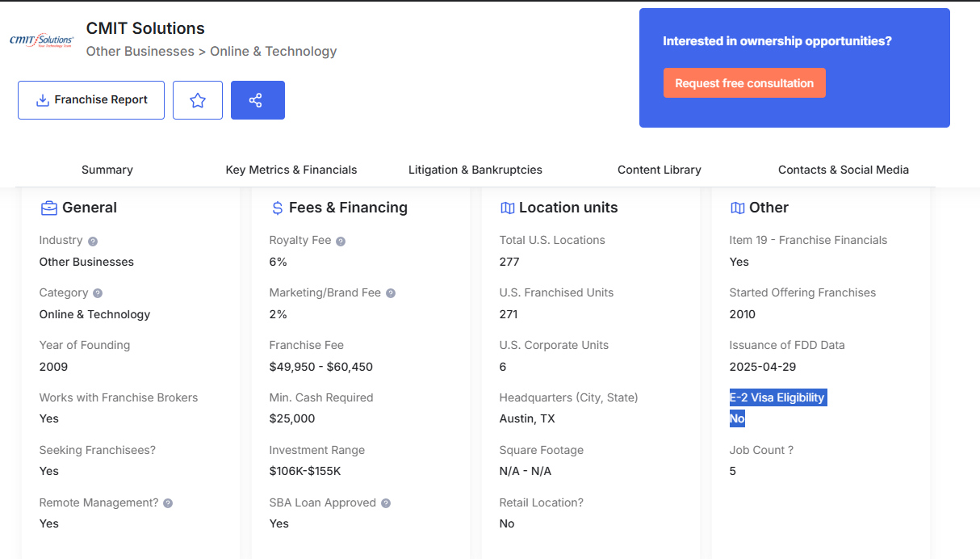The width and height of the screenshot is (980, 559).
Task: Click the Min. Cash Required value $25,000
Action: point(292,418)
